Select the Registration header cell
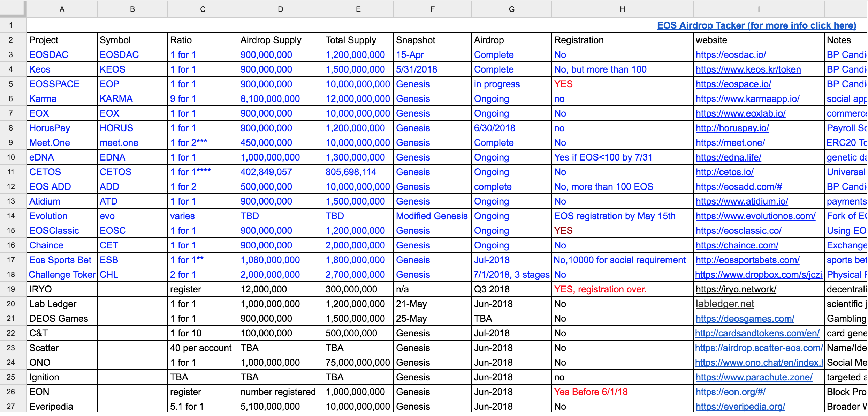Screen dimensions: 868x416 point(623,40)
